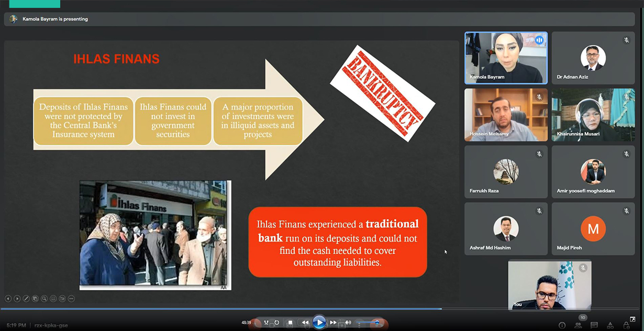The width and height of the screenshot is (644, 331).
Task: Click Majid Pireh's participant tile
Action: click(x=593, y=229)
